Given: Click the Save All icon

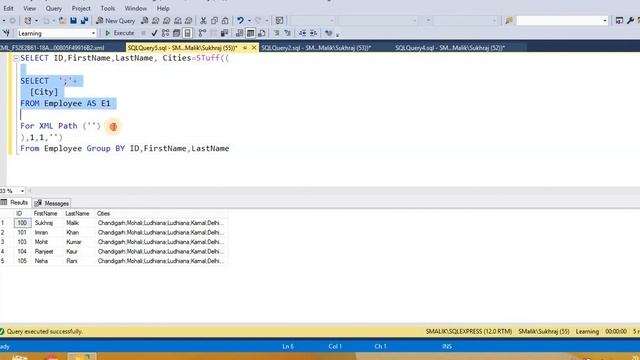Looking at the screenshot, I should coord(84,20).
